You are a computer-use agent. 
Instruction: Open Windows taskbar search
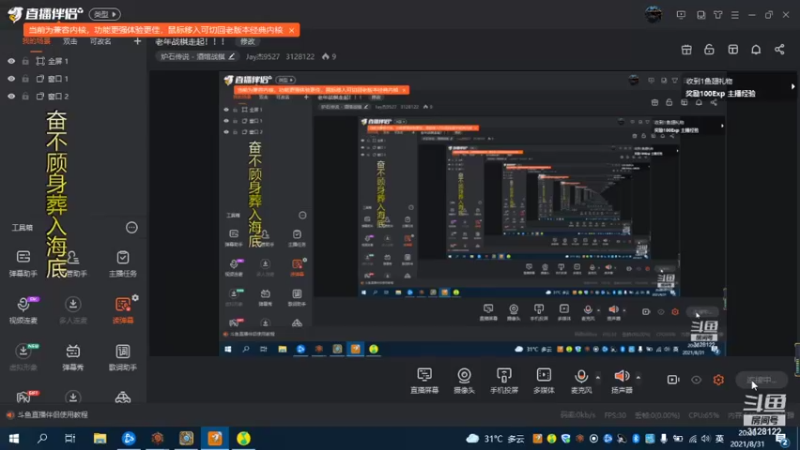(x=42, y=438)
